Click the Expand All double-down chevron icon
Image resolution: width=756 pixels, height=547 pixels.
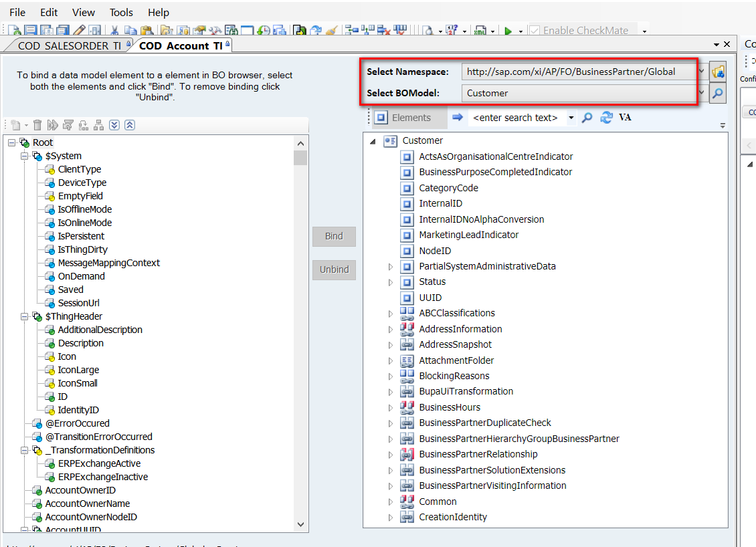(114, 125)
